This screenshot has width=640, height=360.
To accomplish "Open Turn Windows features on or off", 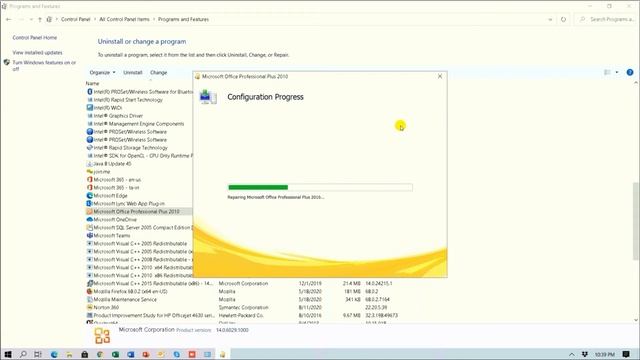I will click(x=44, y=65).
